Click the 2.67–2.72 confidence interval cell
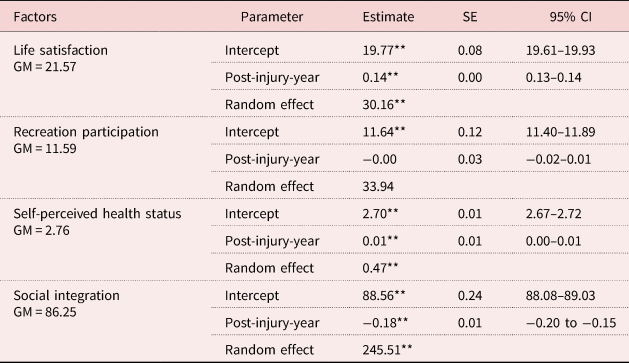The image size is (629, 363). [554, 214]
